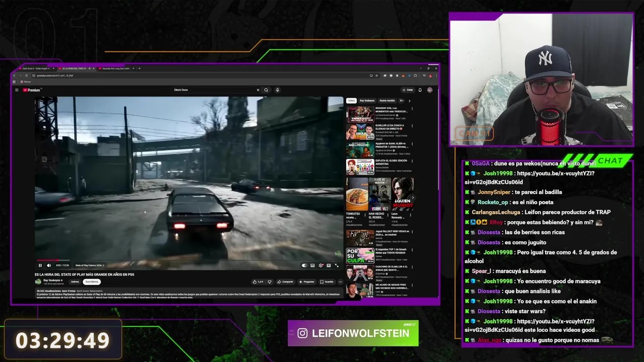Bookmark the page with the star icon
This screenshot has height=362, width=644.
pyautogui.click(x=377, y=75)
